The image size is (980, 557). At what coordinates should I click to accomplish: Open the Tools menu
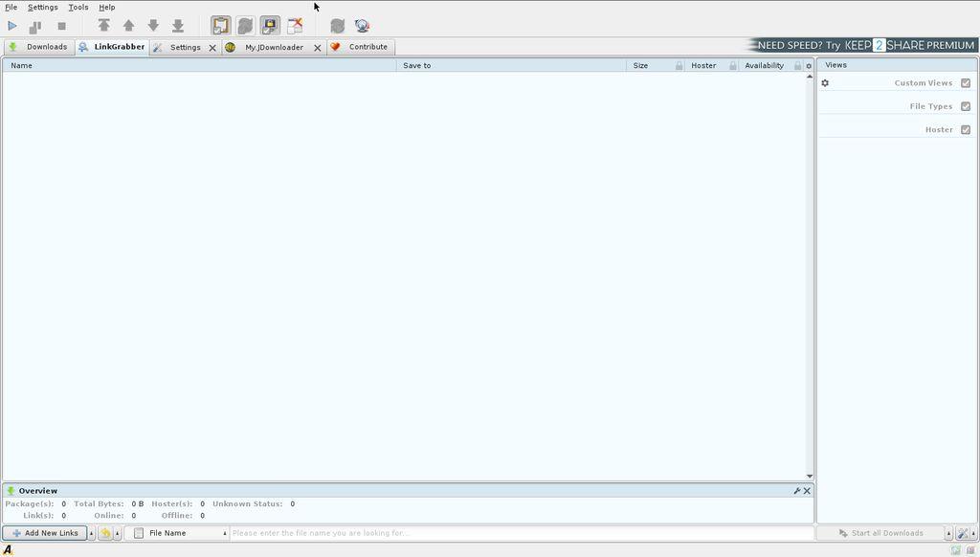78,7
